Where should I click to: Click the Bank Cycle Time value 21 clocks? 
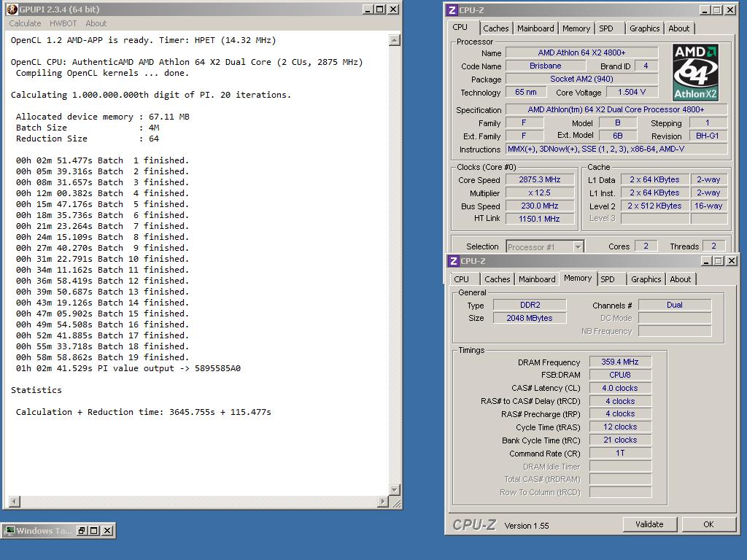coord(620,440)
